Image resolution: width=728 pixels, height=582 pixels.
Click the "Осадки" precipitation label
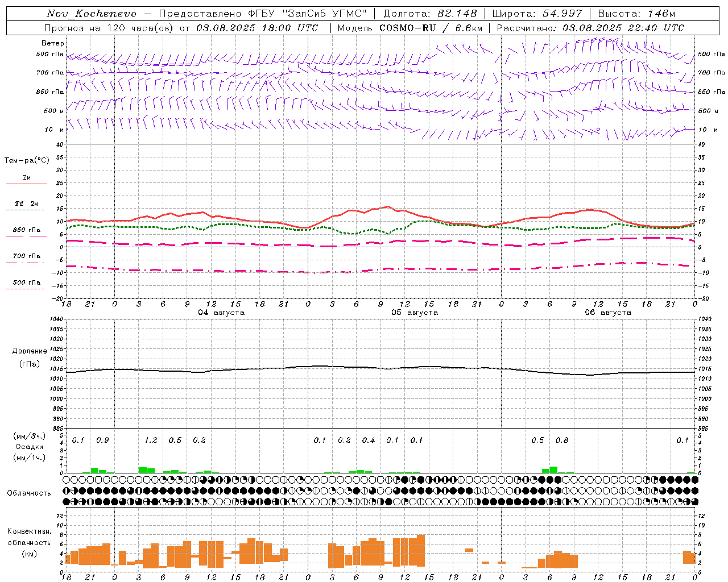30,447
